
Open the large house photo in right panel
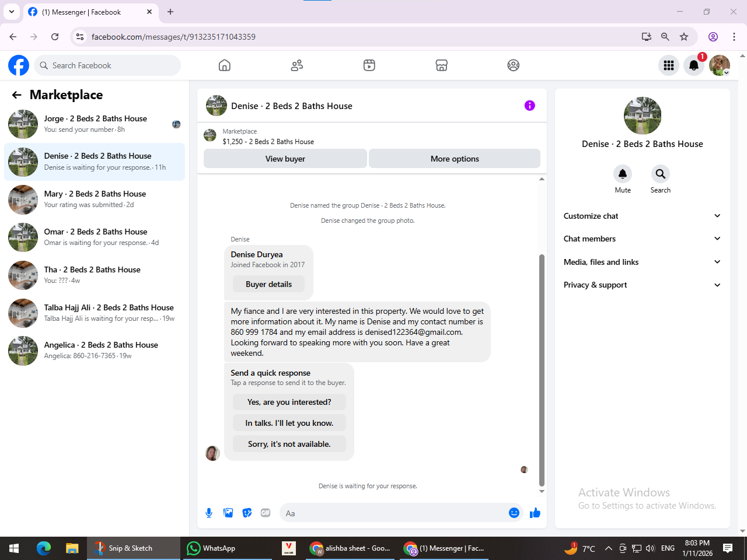point(643,116)
